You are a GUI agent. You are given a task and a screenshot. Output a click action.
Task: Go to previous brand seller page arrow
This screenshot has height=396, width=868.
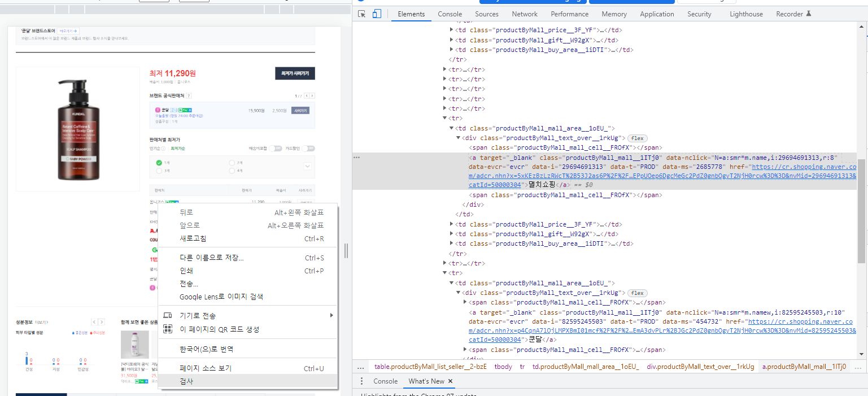306,96
